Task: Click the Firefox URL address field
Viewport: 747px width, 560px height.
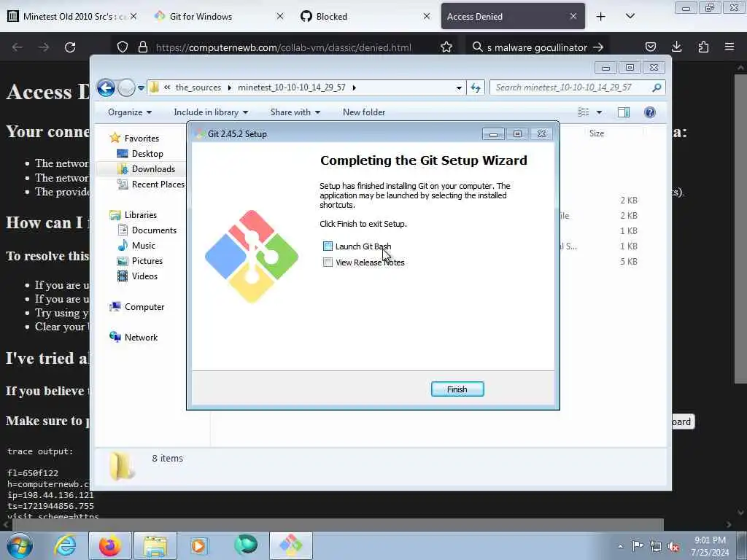Action: pos(284,47)
